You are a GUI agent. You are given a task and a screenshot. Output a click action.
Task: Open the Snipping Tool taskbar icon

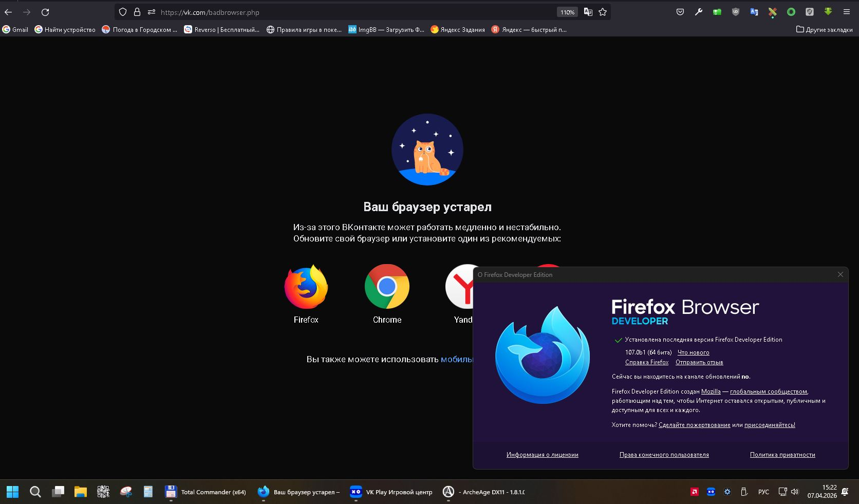[126, 492]
